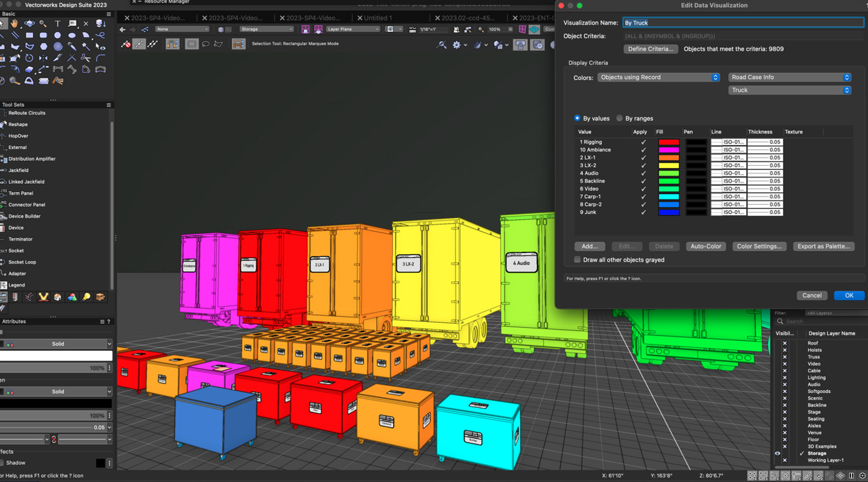The image size is (868, 482).
Task: Select the Text tool
Action: coord(58,23)
